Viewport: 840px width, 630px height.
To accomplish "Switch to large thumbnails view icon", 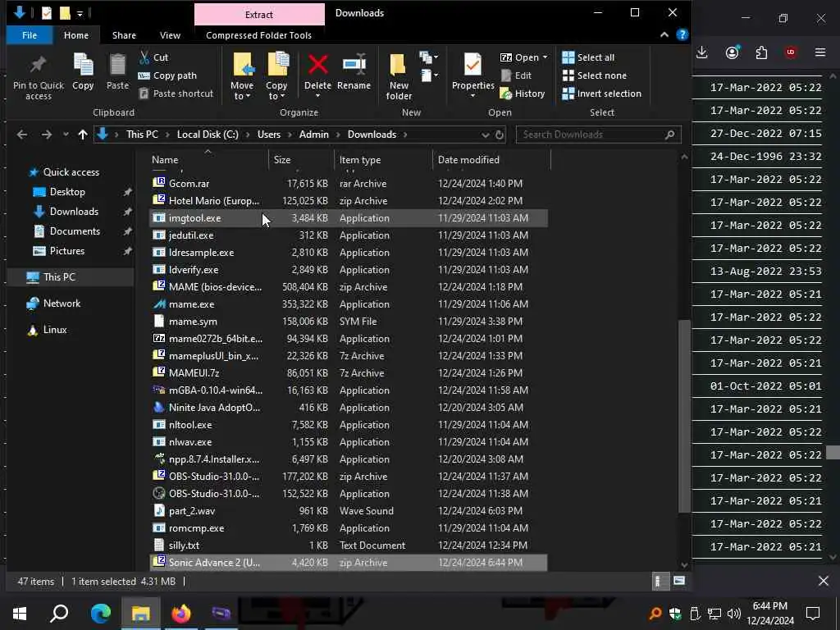I will click(678, 582).
